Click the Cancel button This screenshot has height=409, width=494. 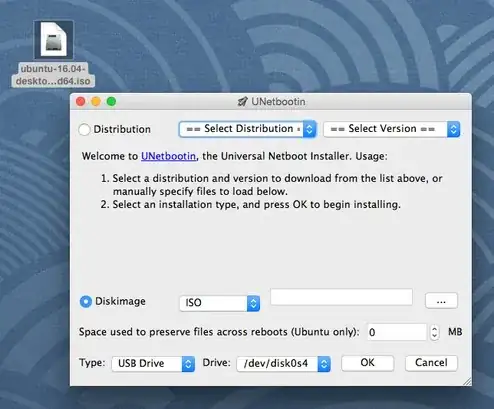click(x=431, y=363)
